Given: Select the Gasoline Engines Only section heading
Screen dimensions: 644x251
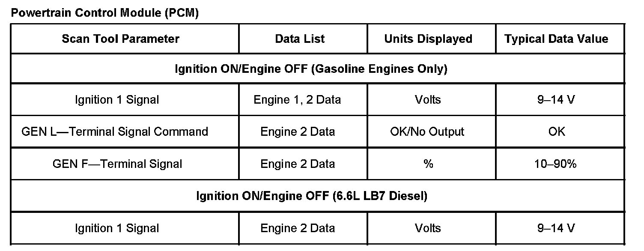Looking at the screenshot, I should (311, 69).
